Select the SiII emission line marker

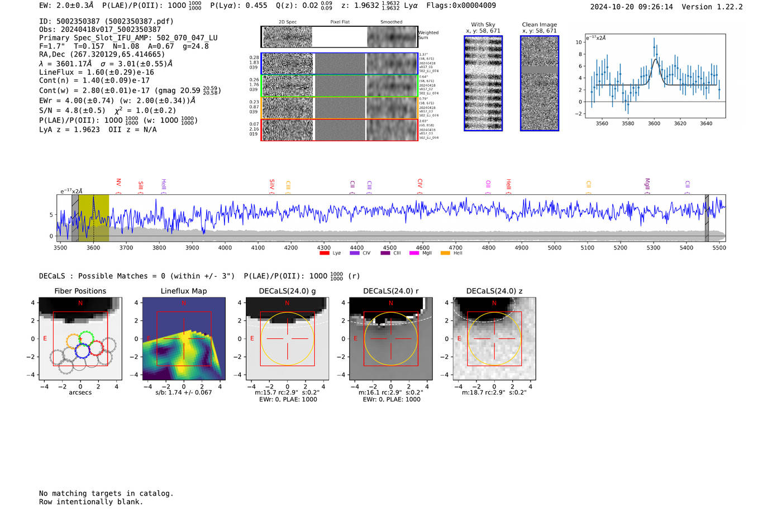click(x=141, y=187)
